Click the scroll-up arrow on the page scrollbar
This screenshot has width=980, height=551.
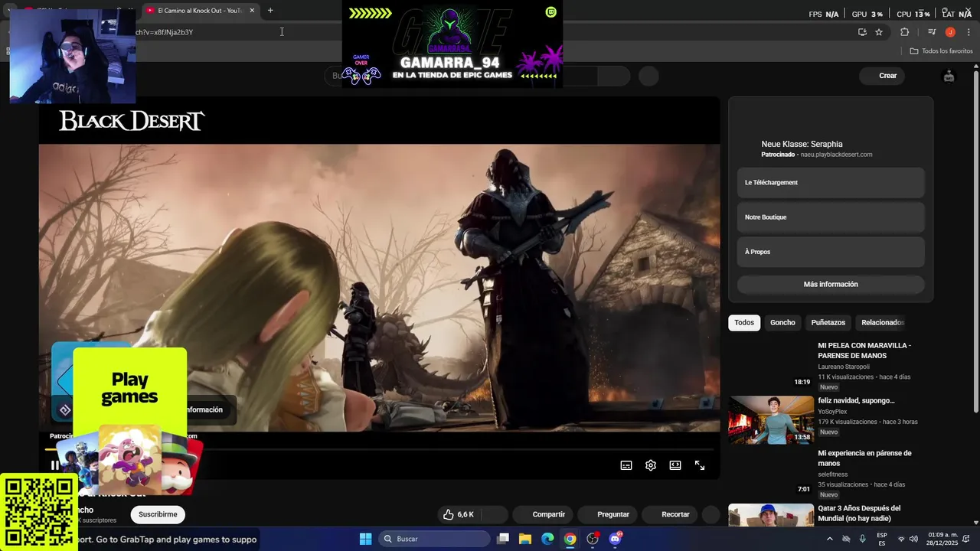coord(975,67)
